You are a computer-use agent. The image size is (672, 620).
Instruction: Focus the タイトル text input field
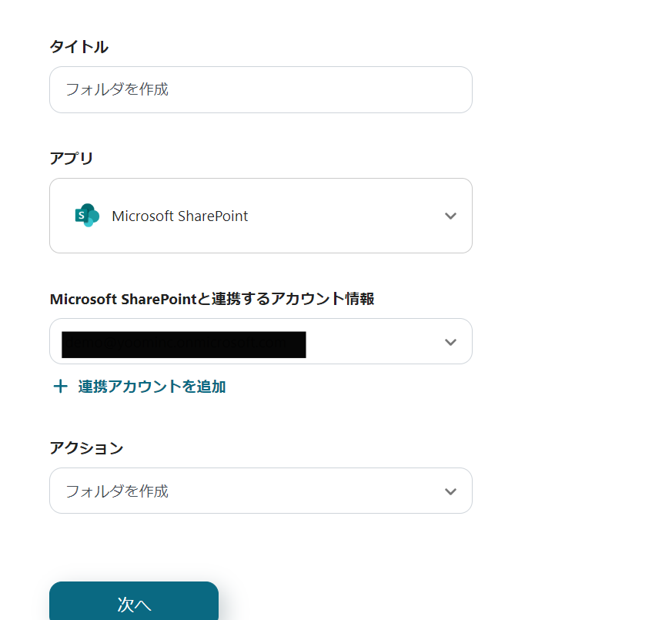point(260,89)
